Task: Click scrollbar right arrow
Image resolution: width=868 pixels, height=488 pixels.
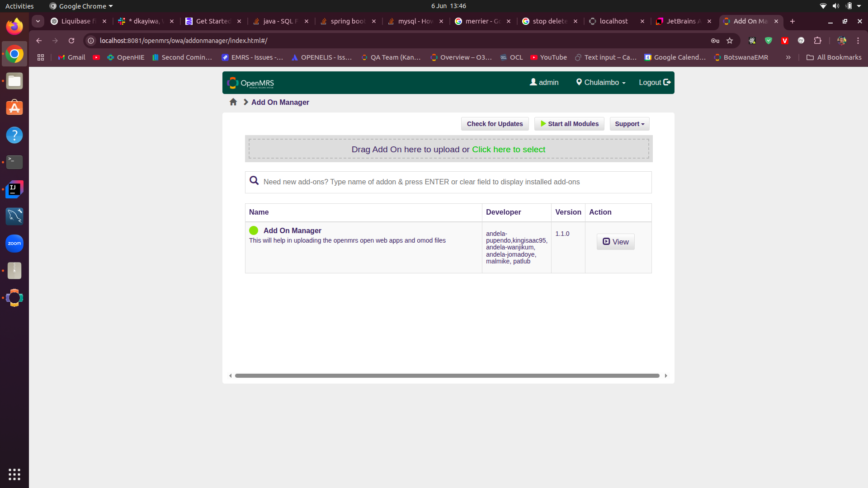Action: point(666,376)
